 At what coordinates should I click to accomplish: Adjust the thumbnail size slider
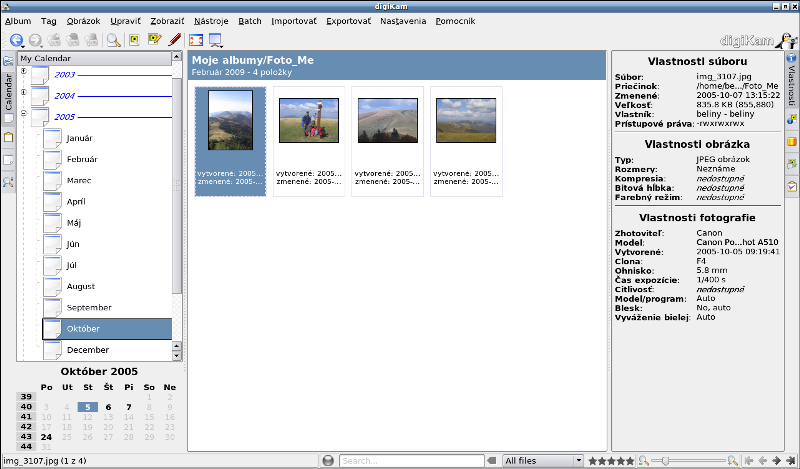[x=665, y=461]
